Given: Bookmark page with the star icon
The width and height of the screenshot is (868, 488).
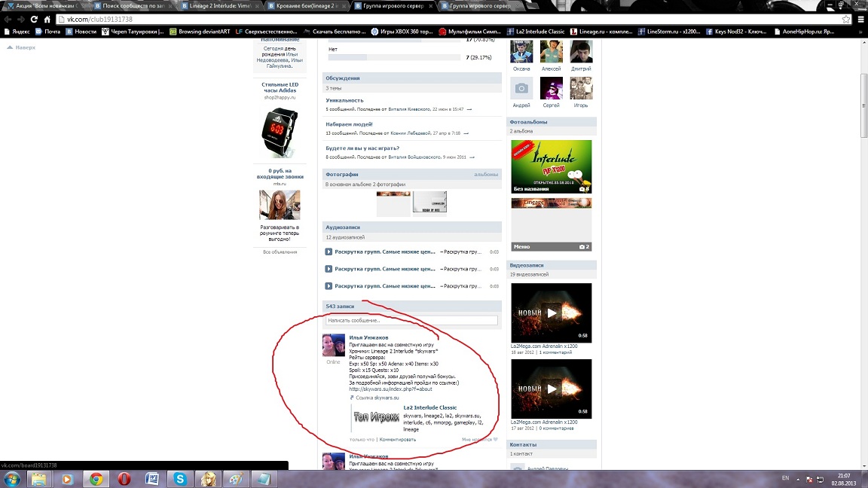Looking at the screenshot, I should pyautogui.click(x=846, y=20).
